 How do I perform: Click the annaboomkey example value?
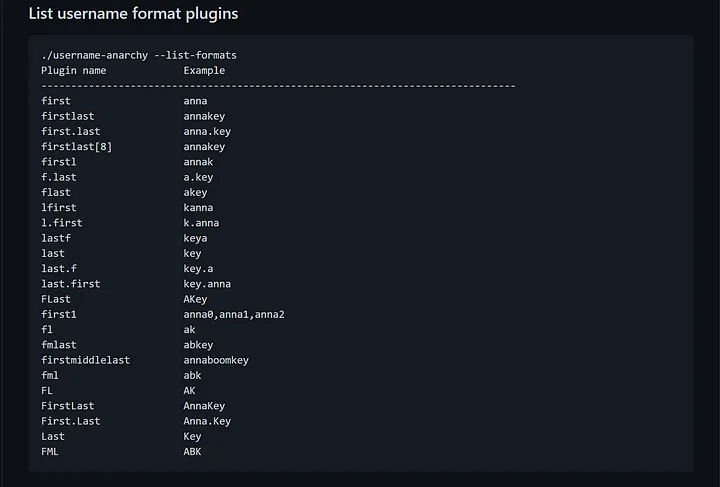[x=216, y=360]
